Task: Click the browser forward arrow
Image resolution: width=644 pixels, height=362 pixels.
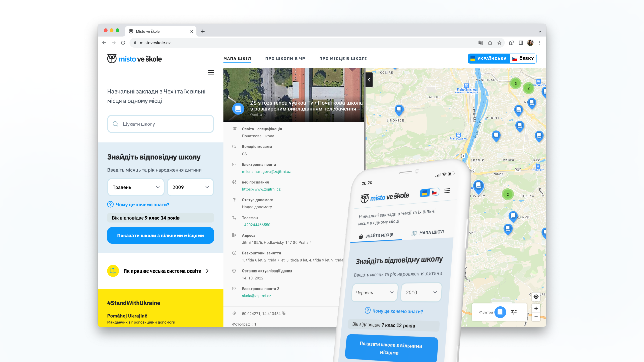Action: click(x=114, y=43)
